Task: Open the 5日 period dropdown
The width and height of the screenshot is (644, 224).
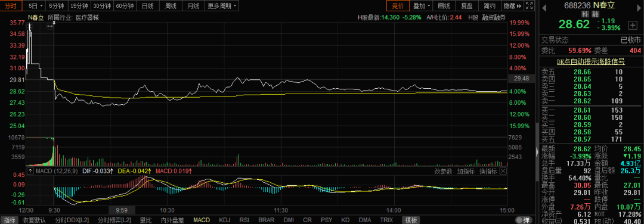Action: click(35, 6)
